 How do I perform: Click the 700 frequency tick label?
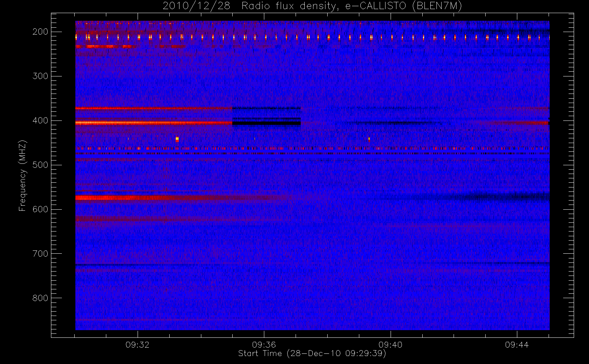pos(40,254)
